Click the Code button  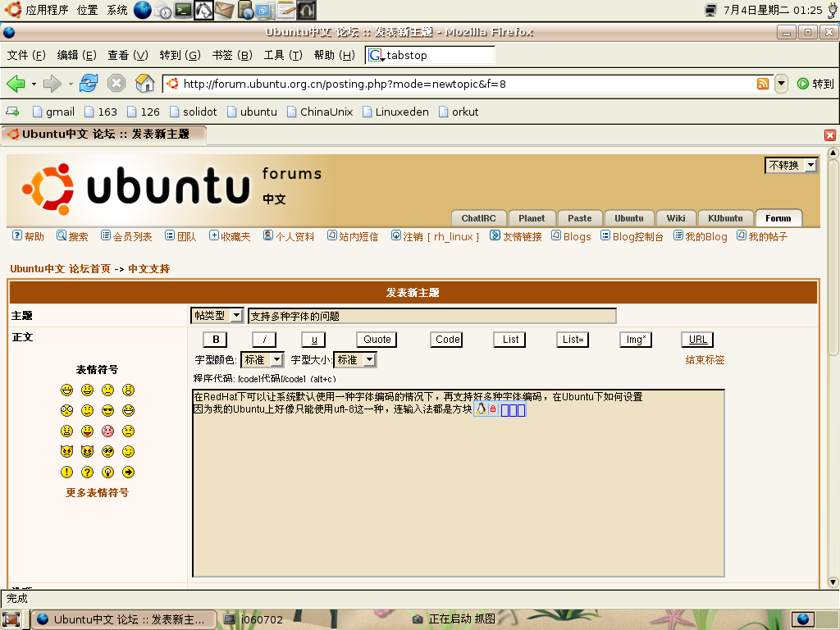pyautogui.click(x=448, y=339)
